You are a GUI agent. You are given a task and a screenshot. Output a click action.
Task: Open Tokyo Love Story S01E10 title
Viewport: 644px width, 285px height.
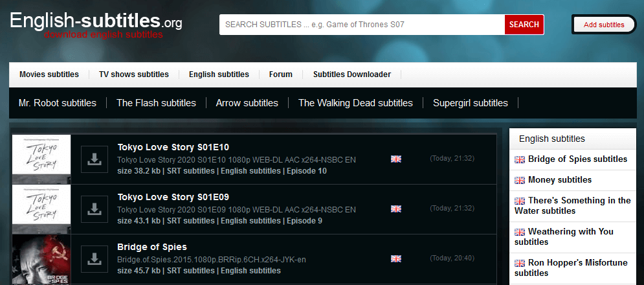click(173, 147)
